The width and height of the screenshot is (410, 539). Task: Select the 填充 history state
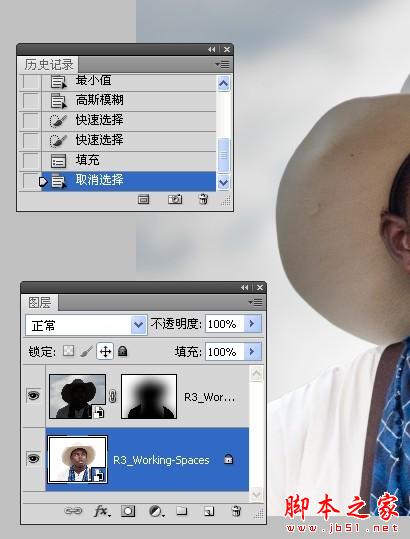(x=129, y=161)
